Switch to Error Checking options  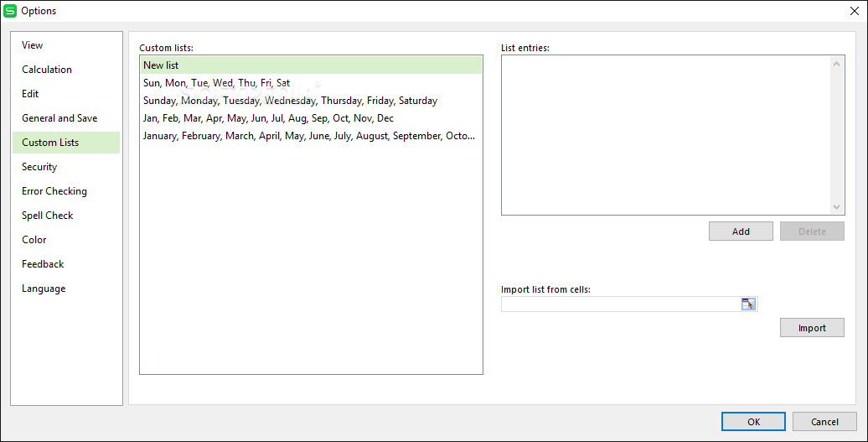tap(66, 191)
